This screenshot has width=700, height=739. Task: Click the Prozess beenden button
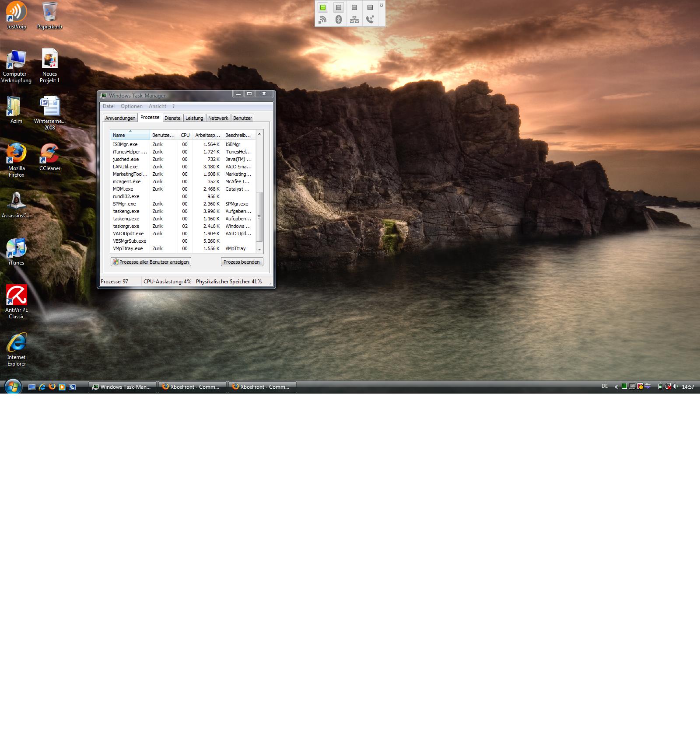click(x=241, y=262)
